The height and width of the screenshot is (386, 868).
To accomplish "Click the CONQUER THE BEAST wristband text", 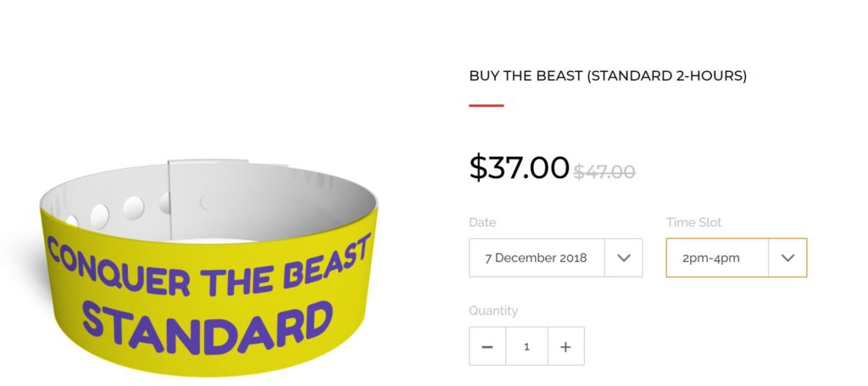I will click(208, 261).
